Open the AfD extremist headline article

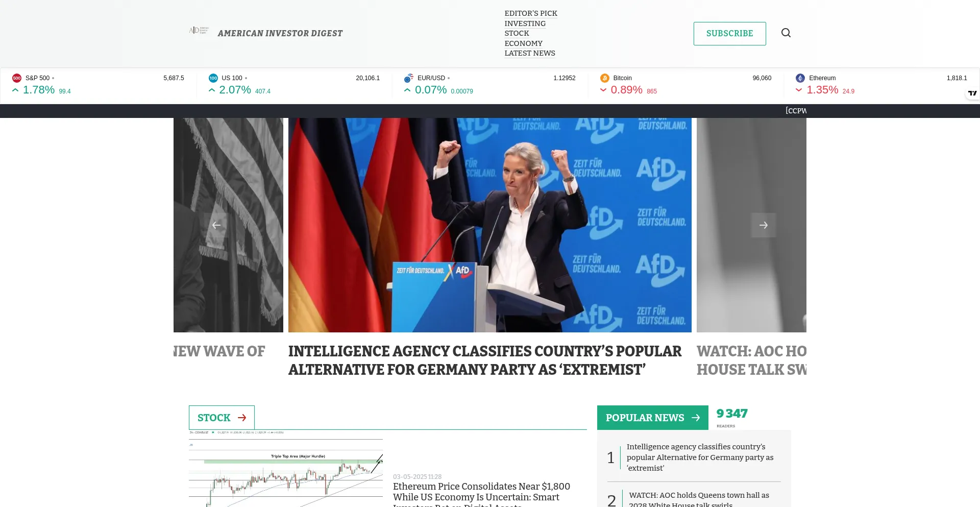click(x=485, y=360)
